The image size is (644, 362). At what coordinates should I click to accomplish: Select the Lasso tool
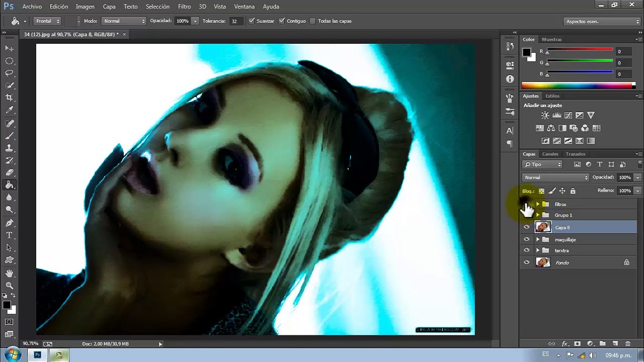[x=9, y=73]
